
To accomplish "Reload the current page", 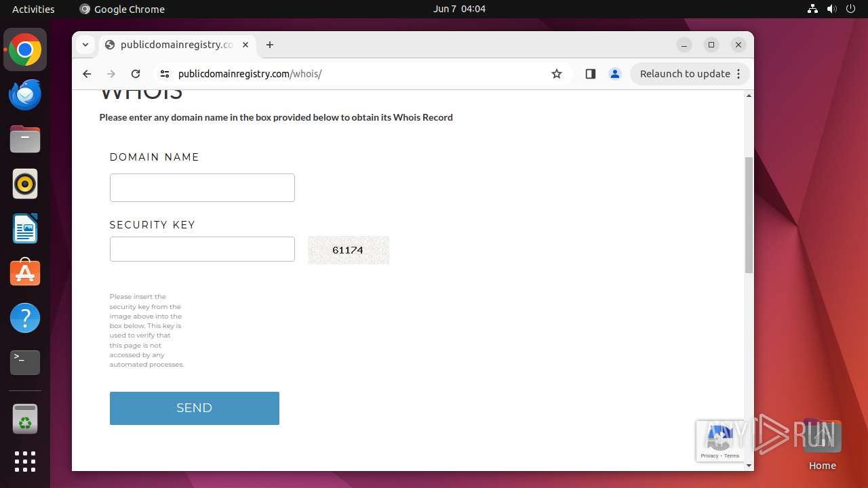I will click(x=136, y=74).
